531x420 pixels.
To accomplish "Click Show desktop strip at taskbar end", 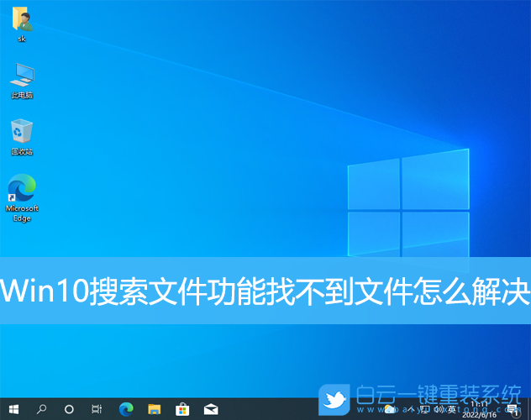I will tap(529, 409).
